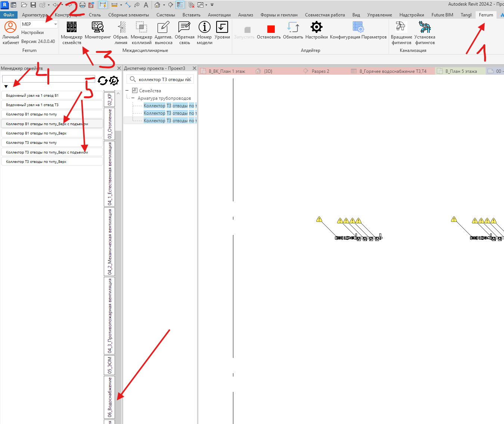Select 06_Водоснабжение vertical tab

109,397
